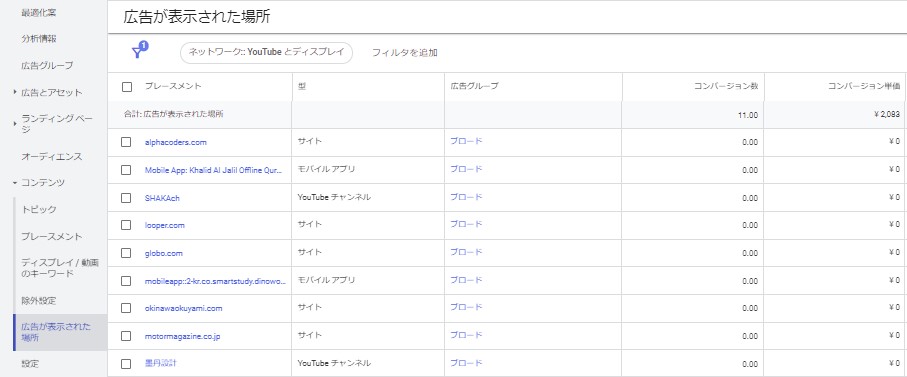The height and width of the screenshot is (377, 907).
Task: Open the filter funnel icon
Action: point(139,51)
